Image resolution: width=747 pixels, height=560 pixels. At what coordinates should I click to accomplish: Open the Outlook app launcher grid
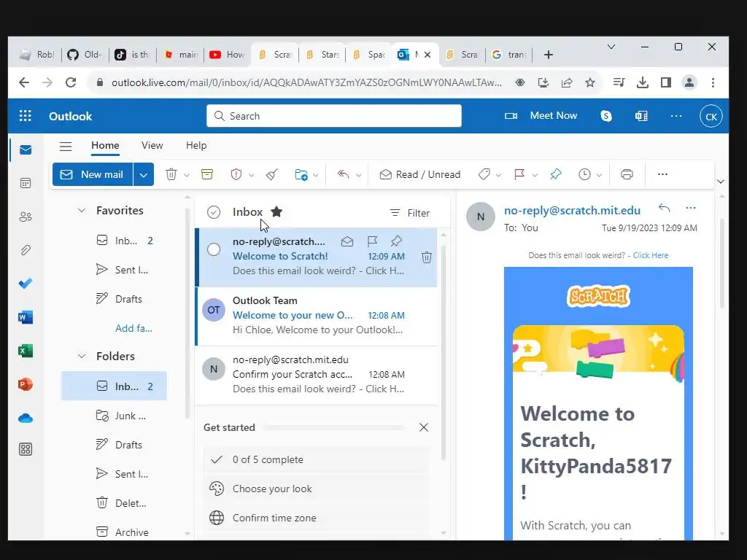pos(25,116)
